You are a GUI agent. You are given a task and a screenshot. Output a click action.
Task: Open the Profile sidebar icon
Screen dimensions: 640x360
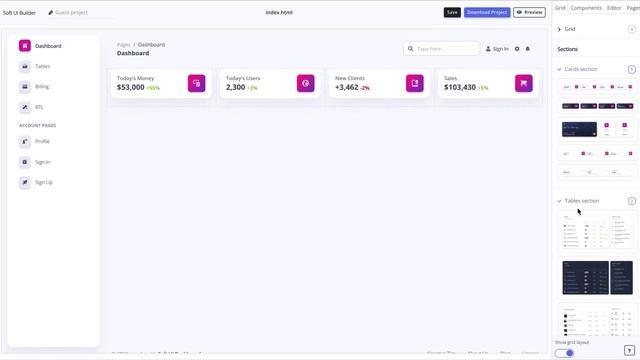pos(25,142)
